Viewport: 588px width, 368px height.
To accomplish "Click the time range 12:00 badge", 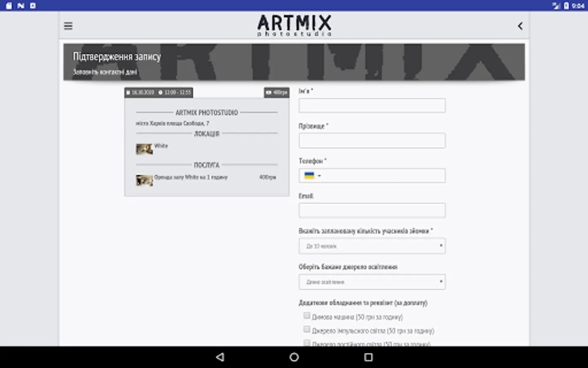I will [x=175, y=92].
